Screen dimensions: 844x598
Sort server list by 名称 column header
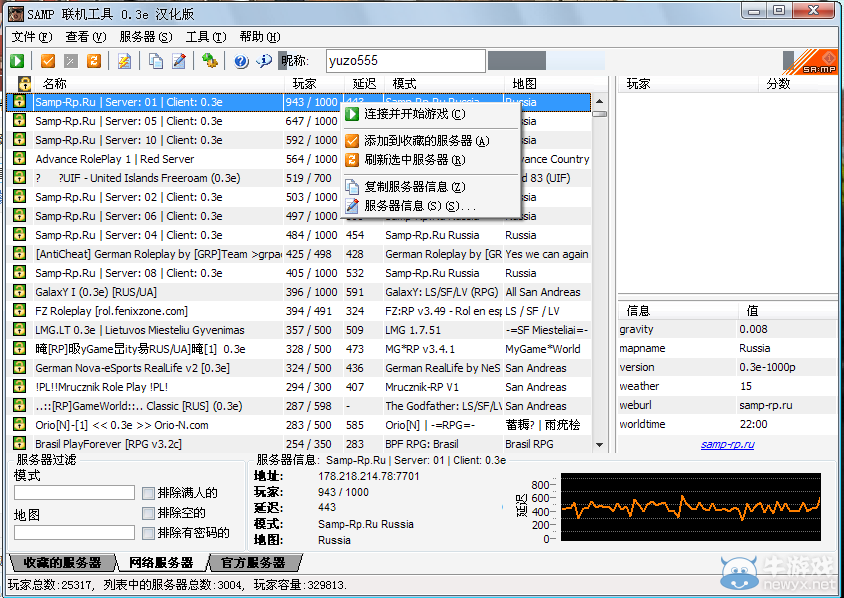(159, 83)
